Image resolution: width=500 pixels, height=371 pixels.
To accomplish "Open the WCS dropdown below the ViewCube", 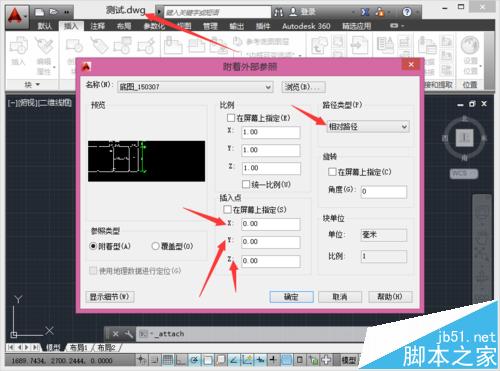I will pos(464,173).
